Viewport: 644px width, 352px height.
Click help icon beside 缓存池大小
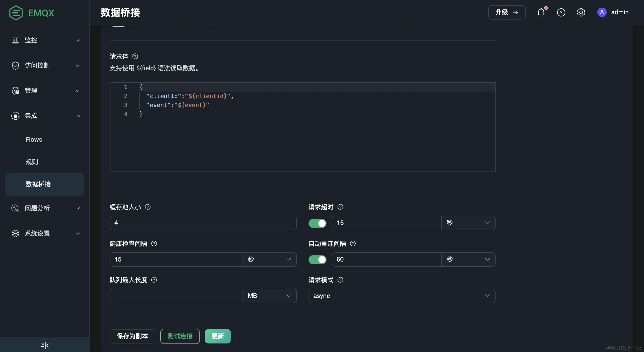pos(148,207)
